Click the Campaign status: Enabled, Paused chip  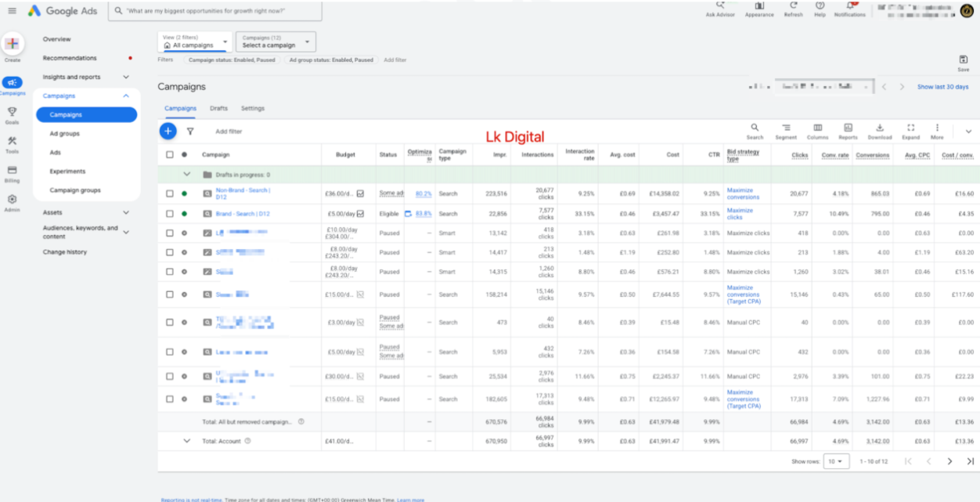(232, 60)
